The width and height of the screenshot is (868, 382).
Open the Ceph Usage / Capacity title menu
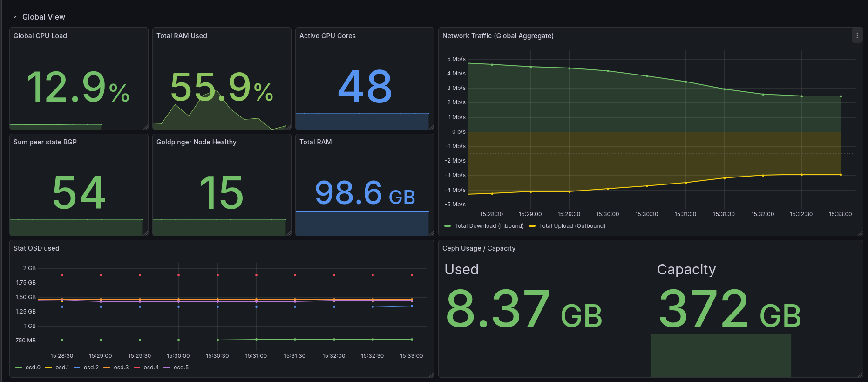[479, 248]
